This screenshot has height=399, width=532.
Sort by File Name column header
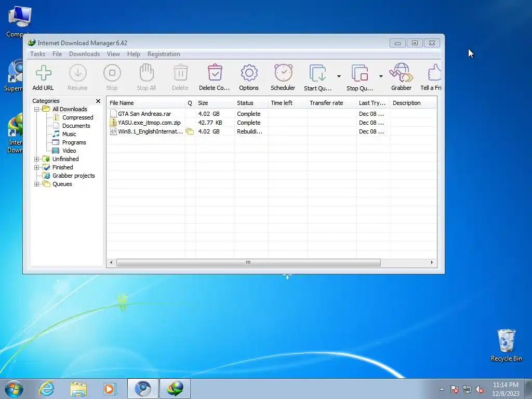click(146, 103)
